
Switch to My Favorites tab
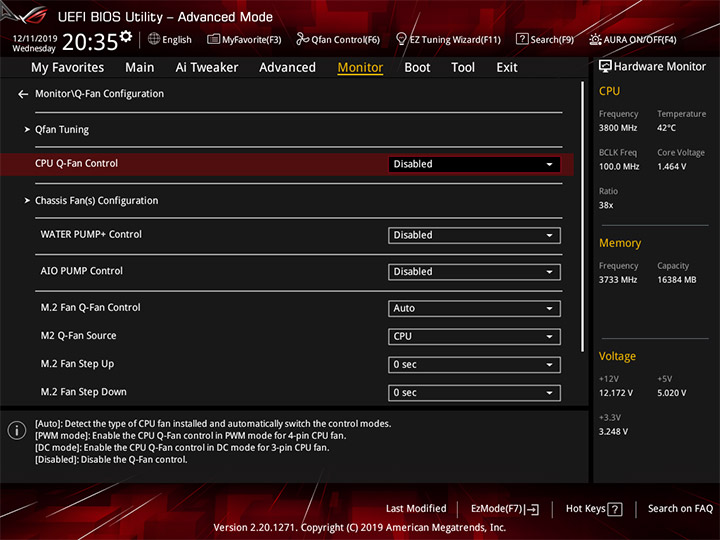tap(68, 68)
